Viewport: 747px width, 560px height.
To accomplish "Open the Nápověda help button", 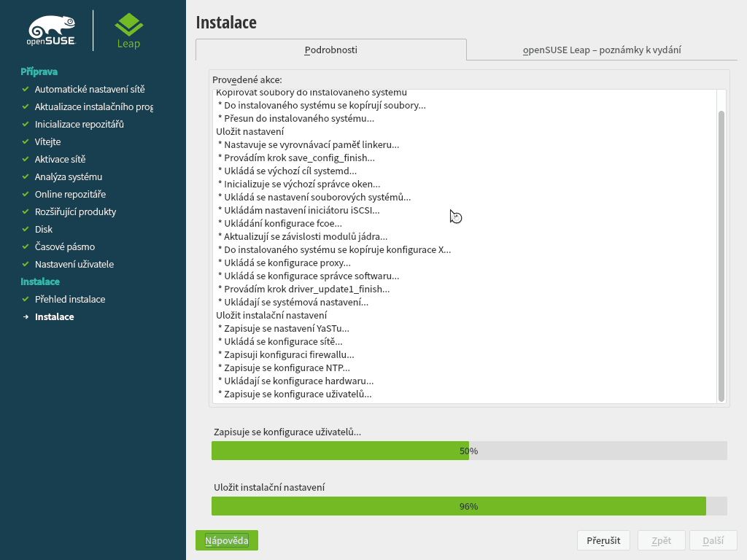I will pyautogui.click(x=226, y=540).
